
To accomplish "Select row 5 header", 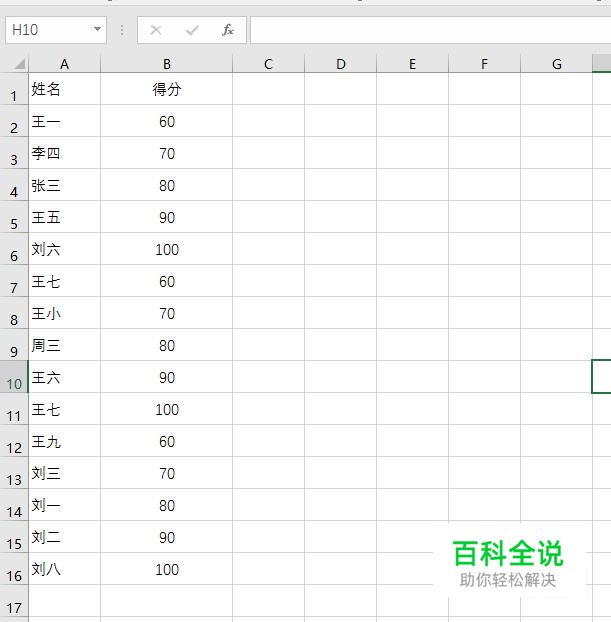I will (x=14, y=217).
